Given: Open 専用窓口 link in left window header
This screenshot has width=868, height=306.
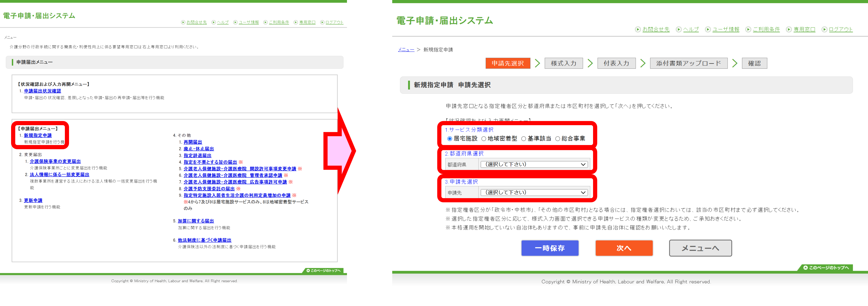Looking at the screenshot, I should [x=307, y=22].
